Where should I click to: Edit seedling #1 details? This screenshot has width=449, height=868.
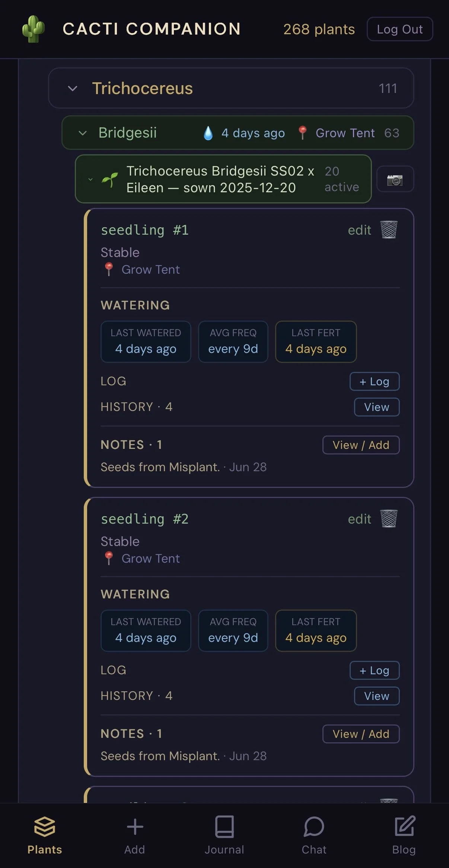pyautogui.click(x=359, y=230)
